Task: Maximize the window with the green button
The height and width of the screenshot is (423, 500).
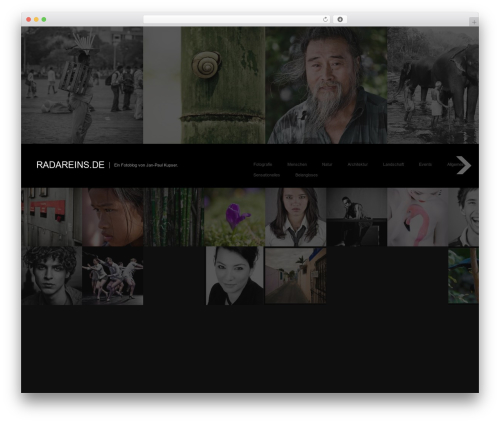Action: tap(44, 19)
